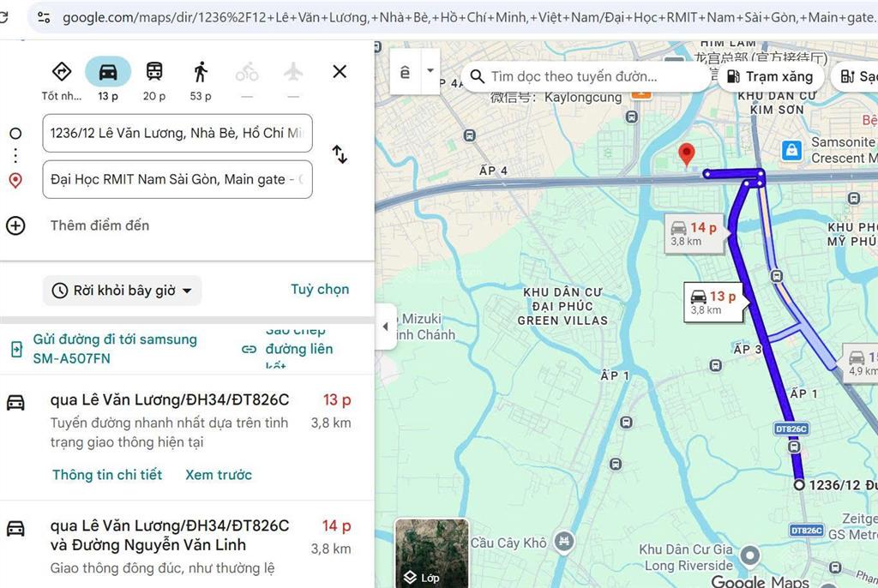Click the red destination pin on map

(x=687, y=153)
